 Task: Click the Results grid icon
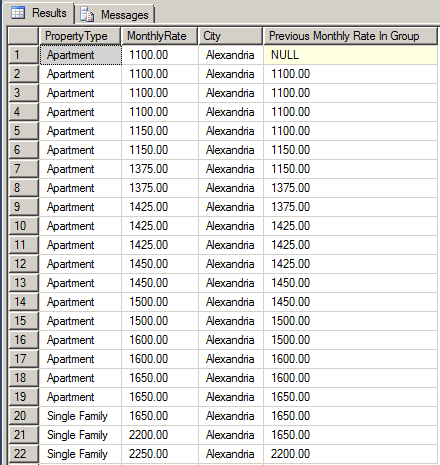point(18,13)
